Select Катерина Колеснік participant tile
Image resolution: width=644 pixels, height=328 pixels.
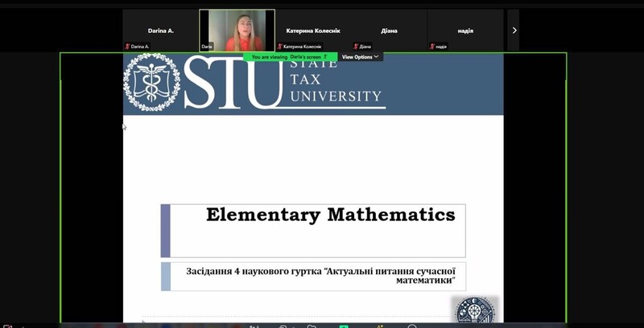coord(313,31)
